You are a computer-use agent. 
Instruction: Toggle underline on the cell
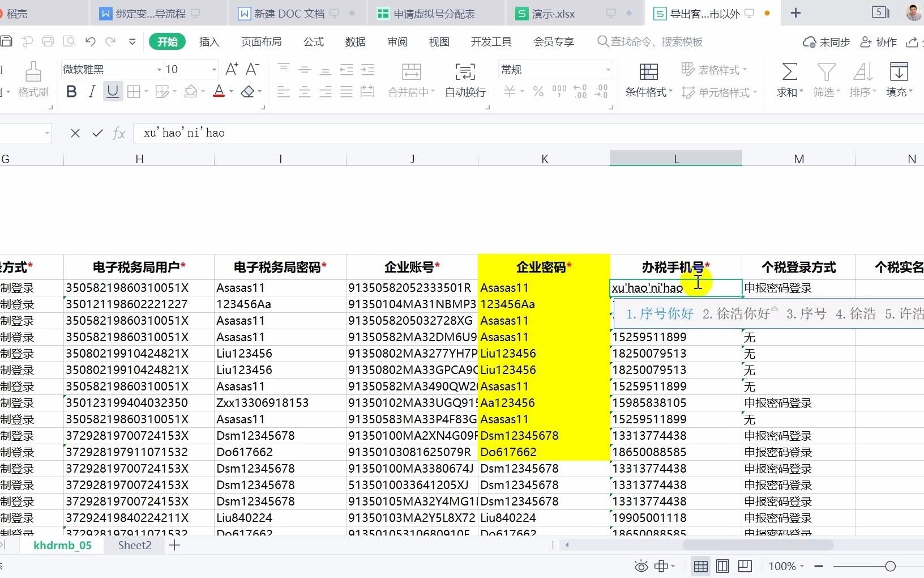coord(112,91)
